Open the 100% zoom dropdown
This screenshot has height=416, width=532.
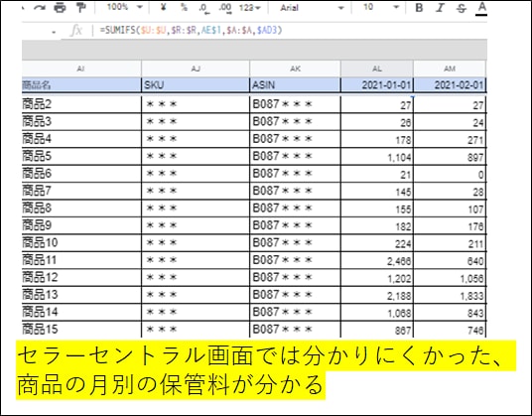click(x=124, y=7)
